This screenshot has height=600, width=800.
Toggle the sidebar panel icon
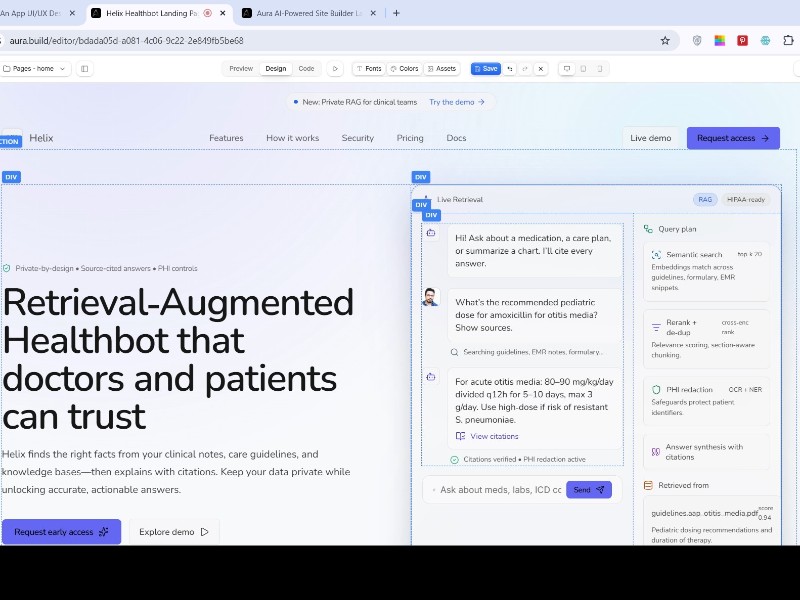(84, 69)
